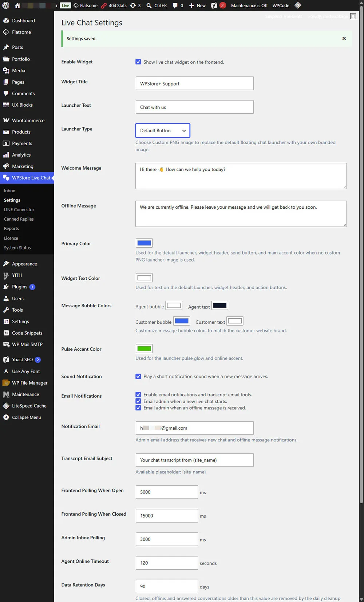Open Use Any Font in the sidebar

(x=26, y=371)
